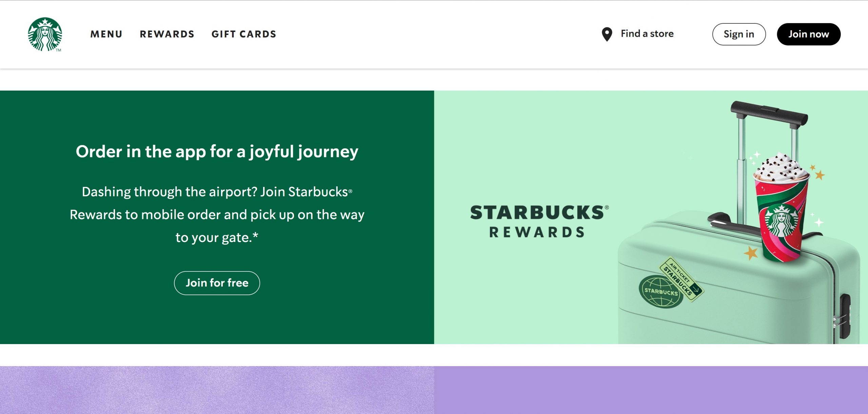
Task: Click the Join for free button
Action: pyautogui.click(x=217, y=283)
